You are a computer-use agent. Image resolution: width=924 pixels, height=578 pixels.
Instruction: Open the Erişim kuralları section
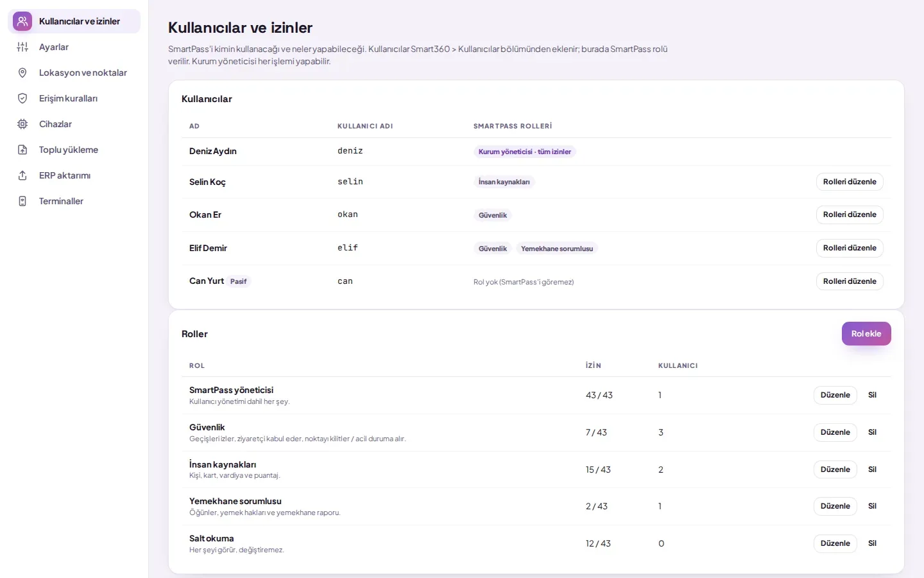(74, 98)
